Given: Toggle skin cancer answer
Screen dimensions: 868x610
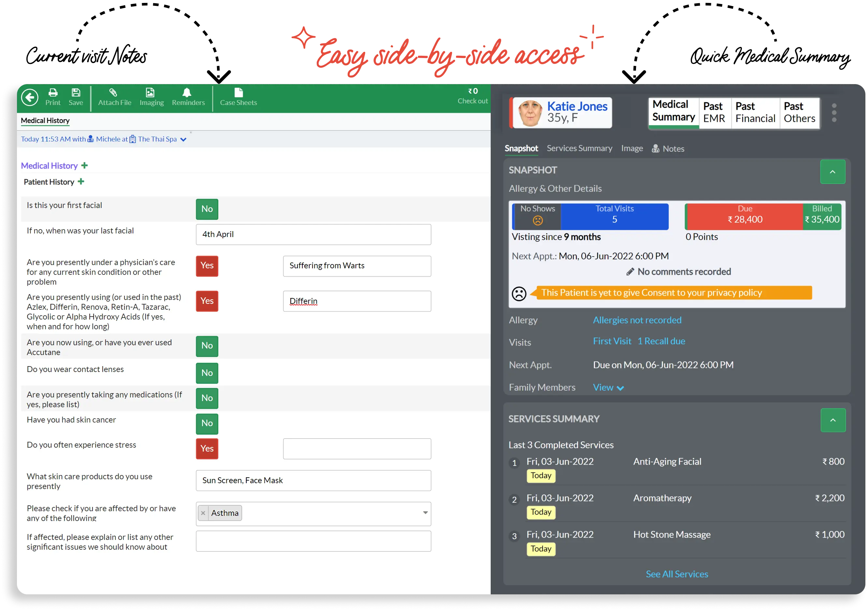Looking at the screenshot, I should click(207, 423).
